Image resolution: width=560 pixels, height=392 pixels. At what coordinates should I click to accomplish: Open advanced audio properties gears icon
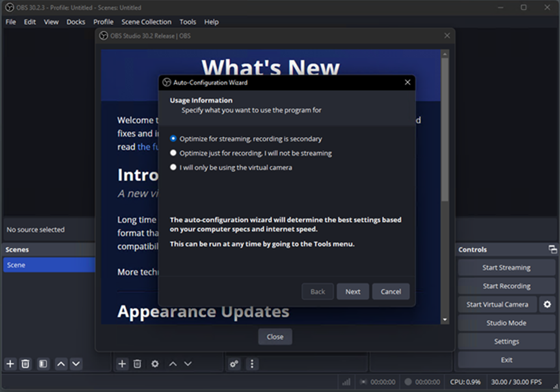coord(234,363)
